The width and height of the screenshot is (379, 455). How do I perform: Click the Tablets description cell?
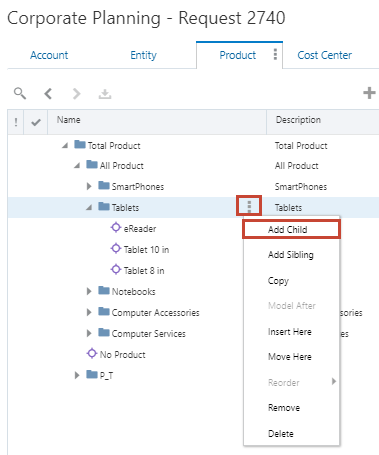(x=288, y=208)
